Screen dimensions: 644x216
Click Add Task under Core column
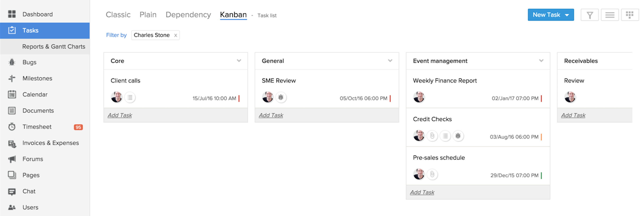(x=120, y=115)
